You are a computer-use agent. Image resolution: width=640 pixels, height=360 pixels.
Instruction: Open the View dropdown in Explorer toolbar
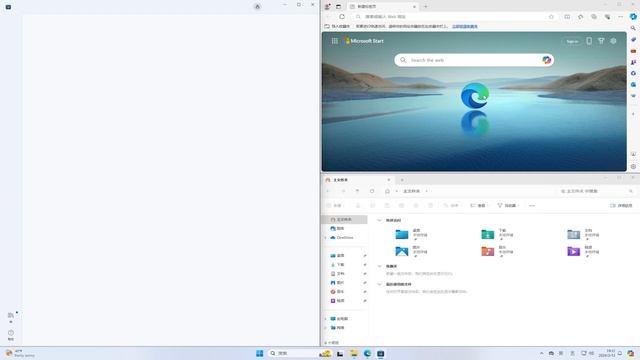click(479, 206)
